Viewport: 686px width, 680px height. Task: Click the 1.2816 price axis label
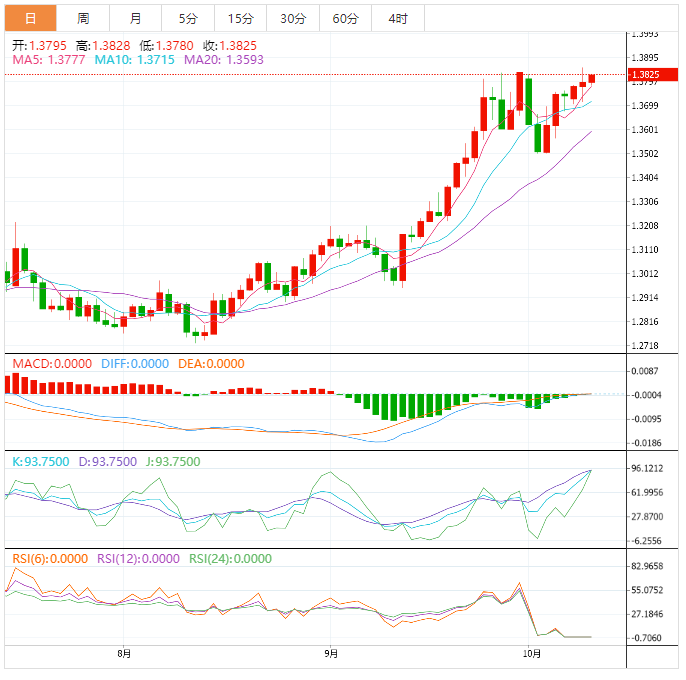[645, 322]
